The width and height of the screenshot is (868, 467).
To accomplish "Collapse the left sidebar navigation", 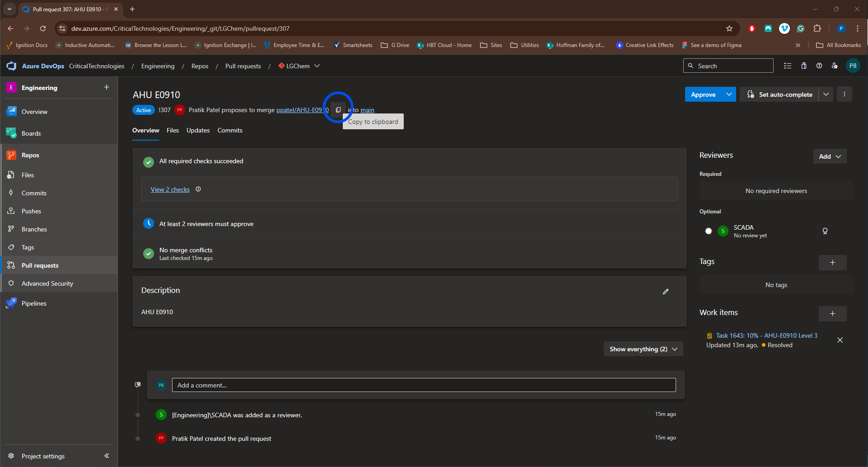I will (x=107, y=456).
